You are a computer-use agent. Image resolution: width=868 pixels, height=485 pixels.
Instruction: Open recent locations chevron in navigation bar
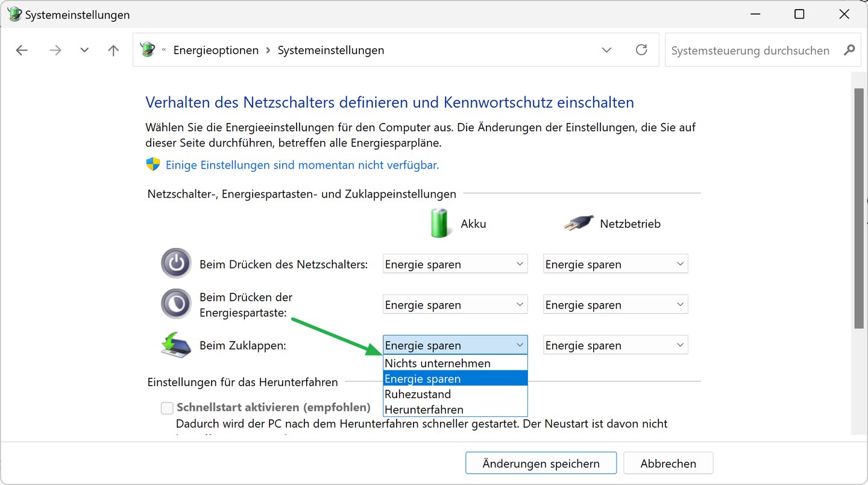[84, 51]
